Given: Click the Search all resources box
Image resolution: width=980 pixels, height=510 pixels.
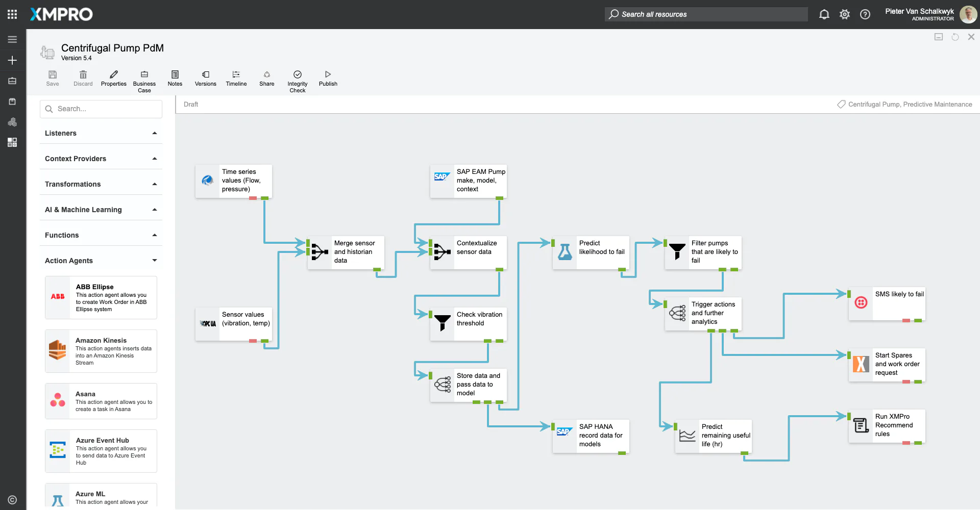Looking at the screenshot, I should [x=706, y=14].
